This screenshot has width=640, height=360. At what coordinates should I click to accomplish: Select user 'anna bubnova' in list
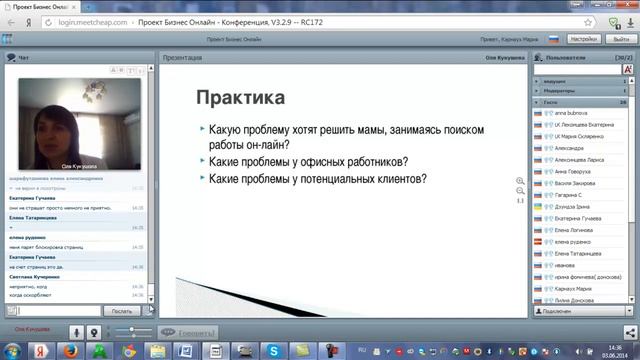[580, 113]
